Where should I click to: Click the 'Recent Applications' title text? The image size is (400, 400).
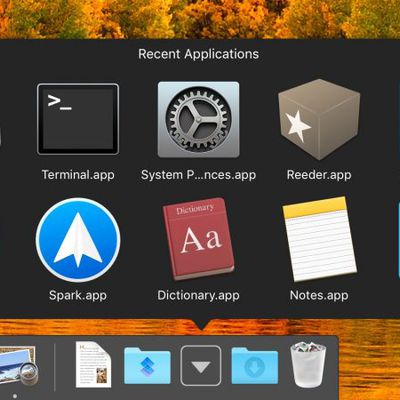[x=199, y=54]
